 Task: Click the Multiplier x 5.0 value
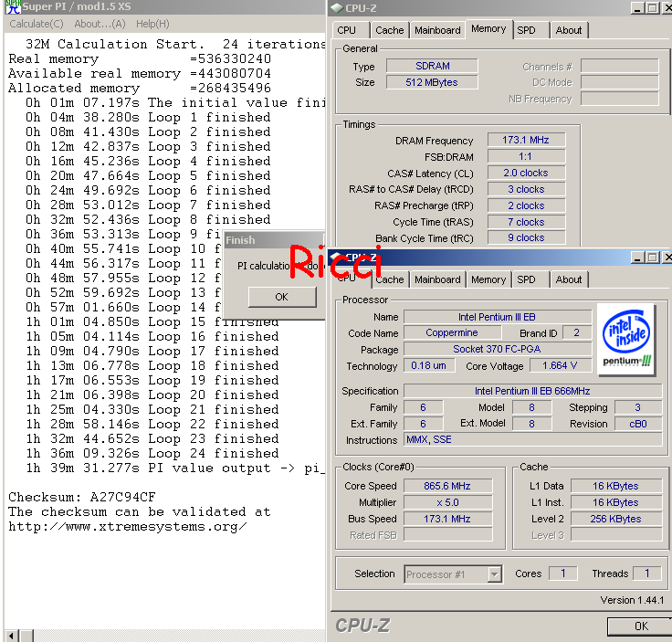coord(448,502)
